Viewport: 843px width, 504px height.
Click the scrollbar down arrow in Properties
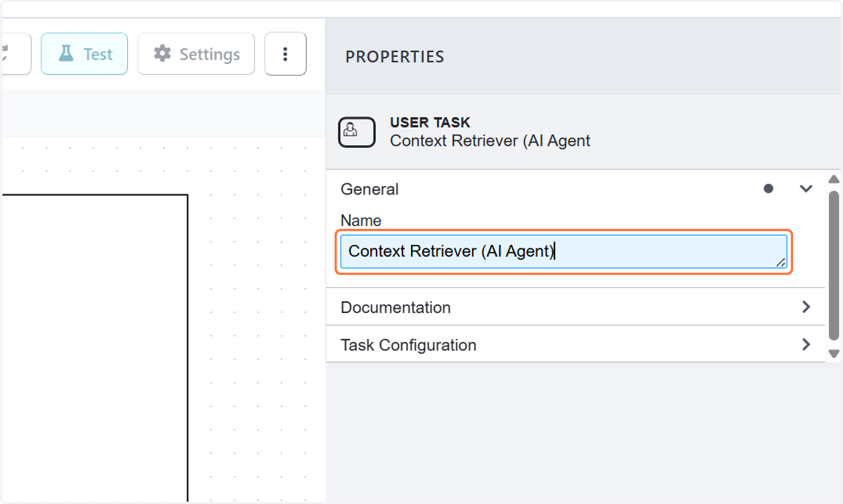click(x=834, y=354)
